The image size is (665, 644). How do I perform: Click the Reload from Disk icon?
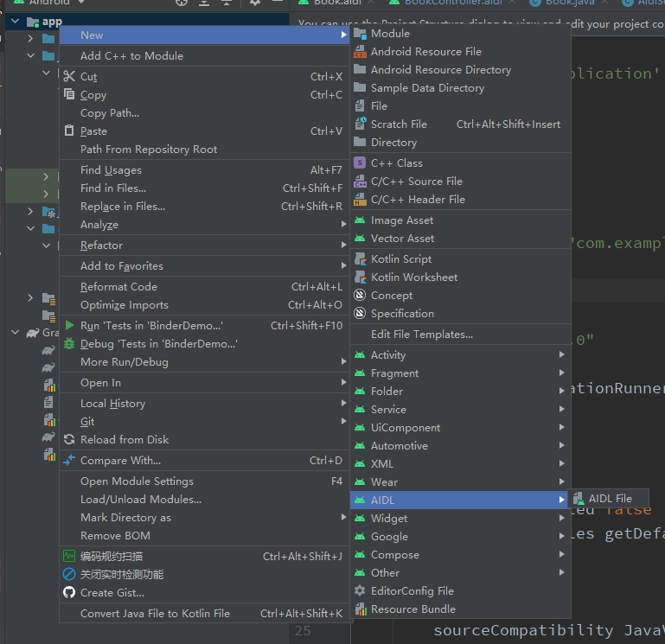[69, 439]
